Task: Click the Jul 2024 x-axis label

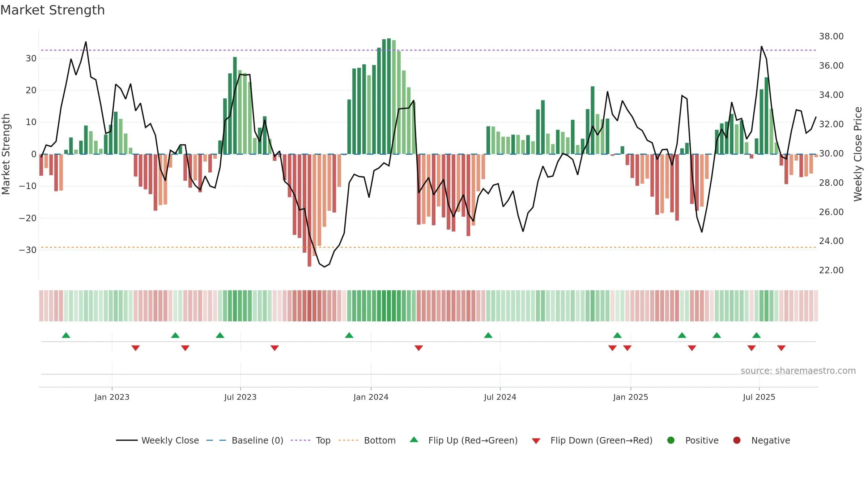Action: [x=500, y=397]
